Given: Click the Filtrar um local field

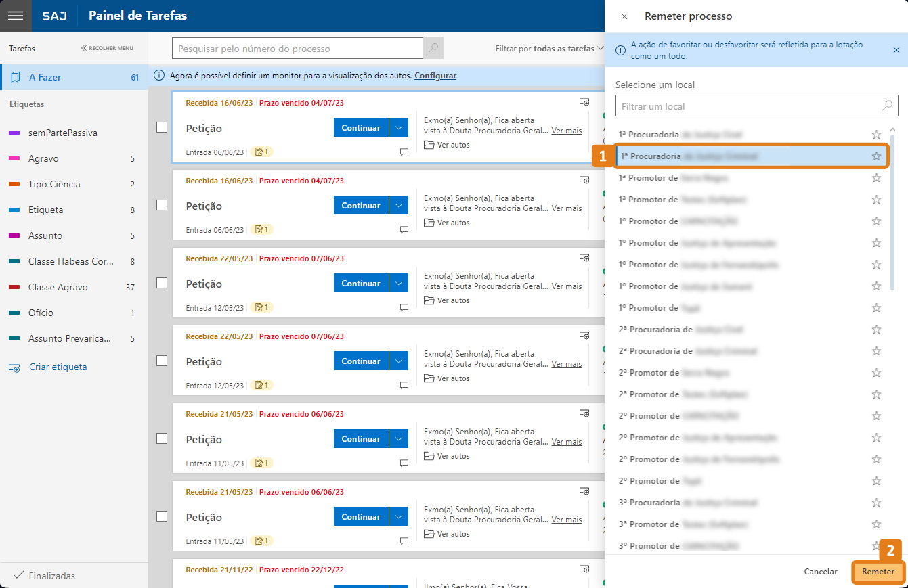Looking at the screenshot, I should click(748, 106).
